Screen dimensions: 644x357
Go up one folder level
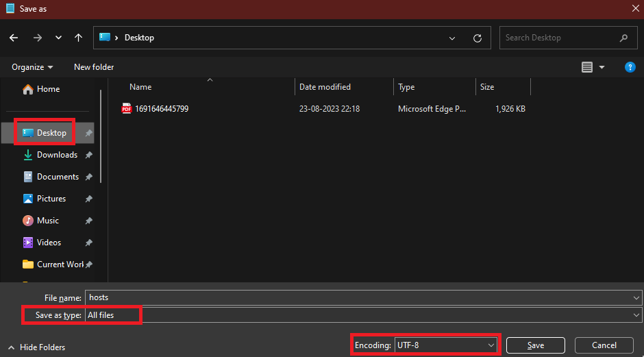[79, 38]
